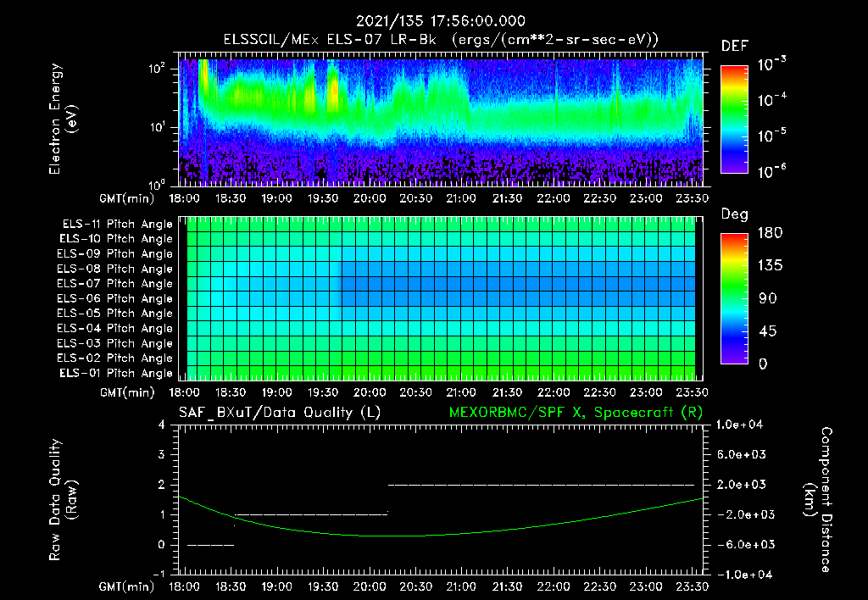The width and height of the screenshot is (868, 600).
Task: Click the ELS-03 Pitch Angle row label
Action: coord(115,343)
